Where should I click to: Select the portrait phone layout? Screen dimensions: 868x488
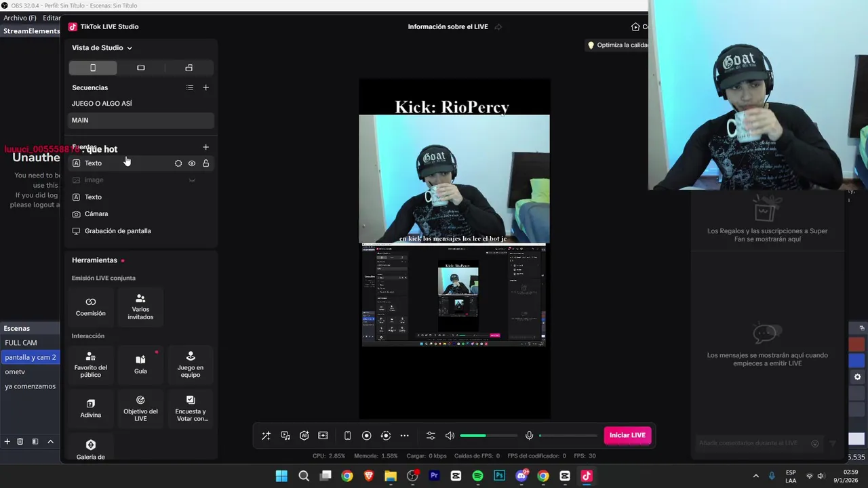pyautogui.click(x=93, y=68)
